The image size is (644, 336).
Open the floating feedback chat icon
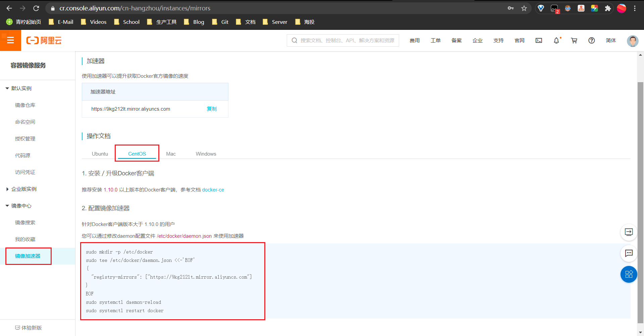pos(629,253)
